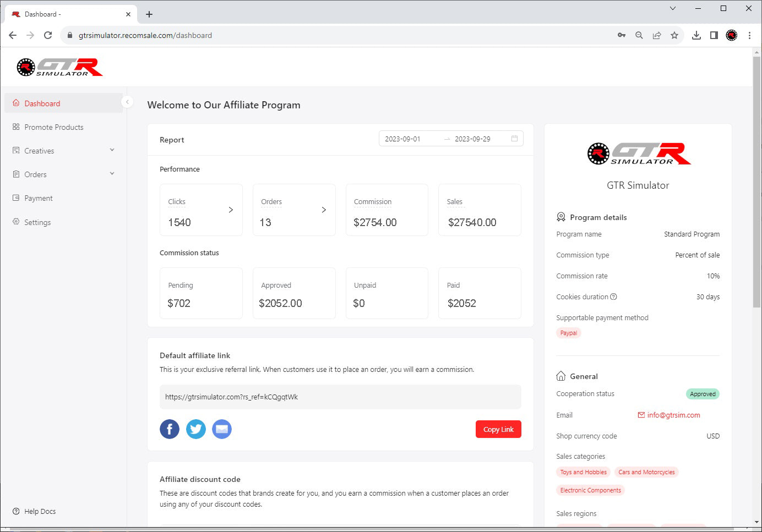Collapse the left sidebar with arrow
The width and height of the screenshot is (762, 532).
(127, 102)
